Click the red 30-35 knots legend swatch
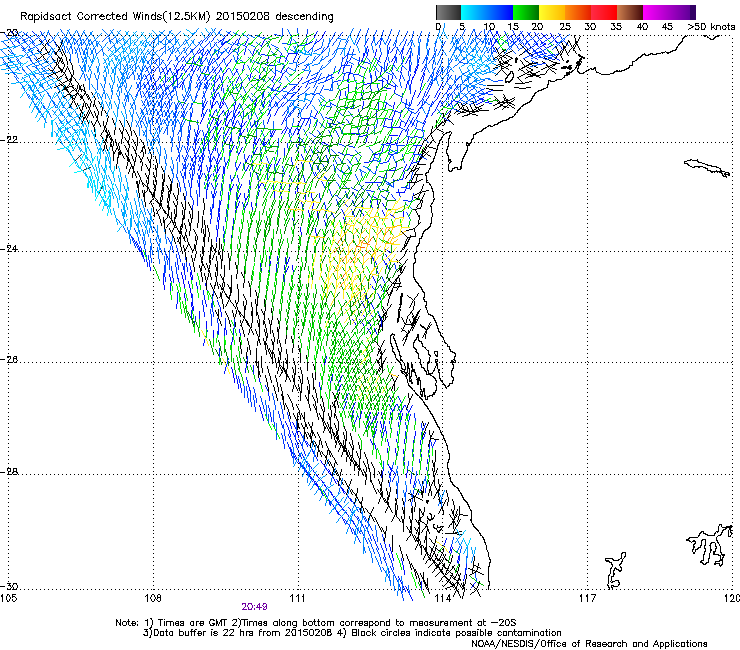 pyautogui.click(x=604, y=12)
